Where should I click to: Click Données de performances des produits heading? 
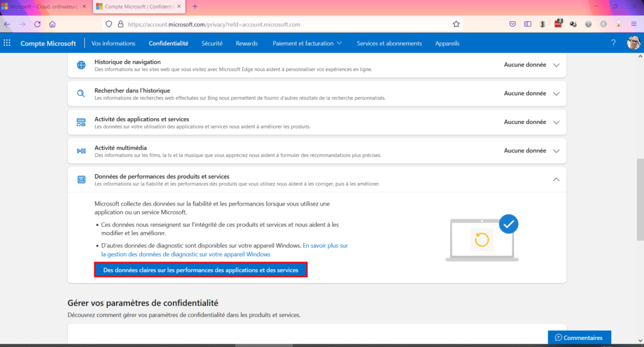coord(162,176)
